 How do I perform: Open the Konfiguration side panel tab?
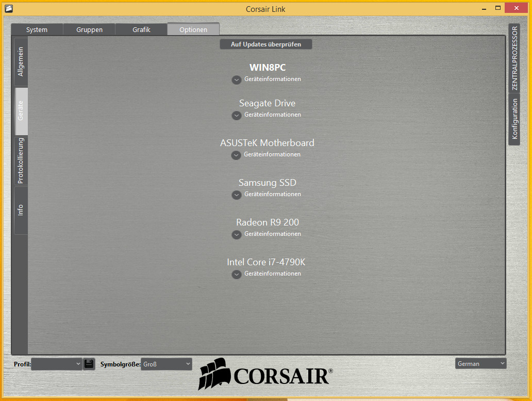coord(514,119)
